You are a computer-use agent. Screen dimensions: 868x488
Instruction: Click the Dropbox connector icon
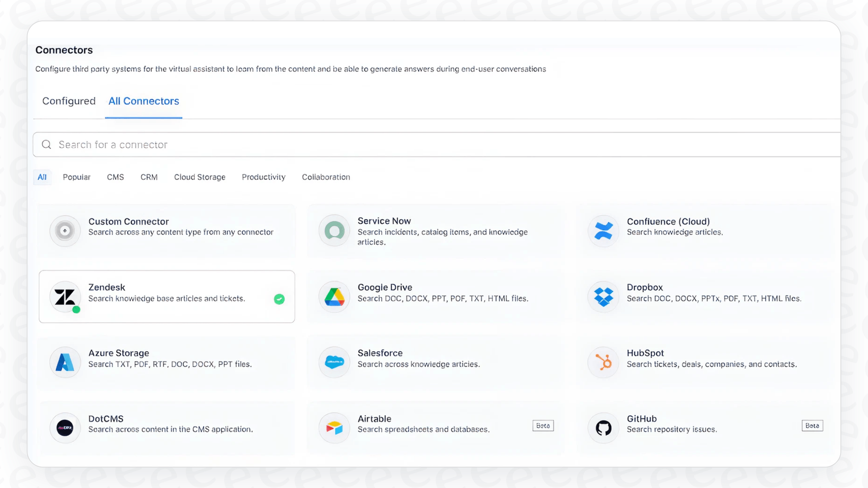[x=603, y=297]
